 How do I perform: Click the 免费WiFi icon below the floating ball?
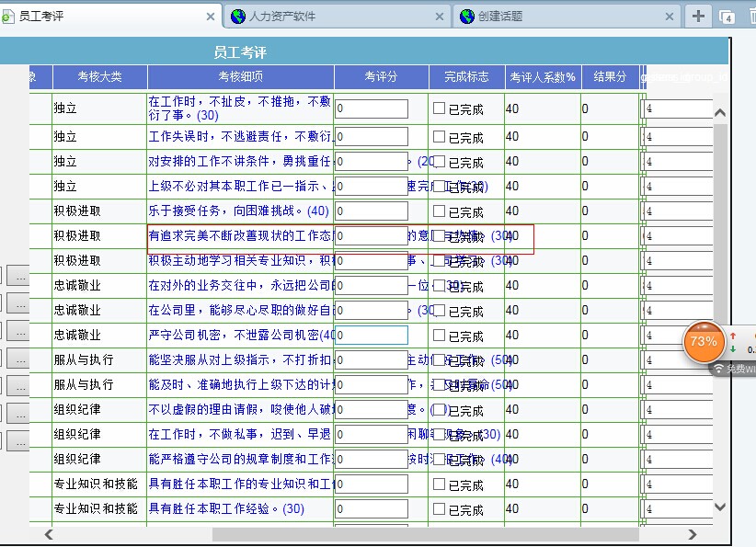click(718, 369)
